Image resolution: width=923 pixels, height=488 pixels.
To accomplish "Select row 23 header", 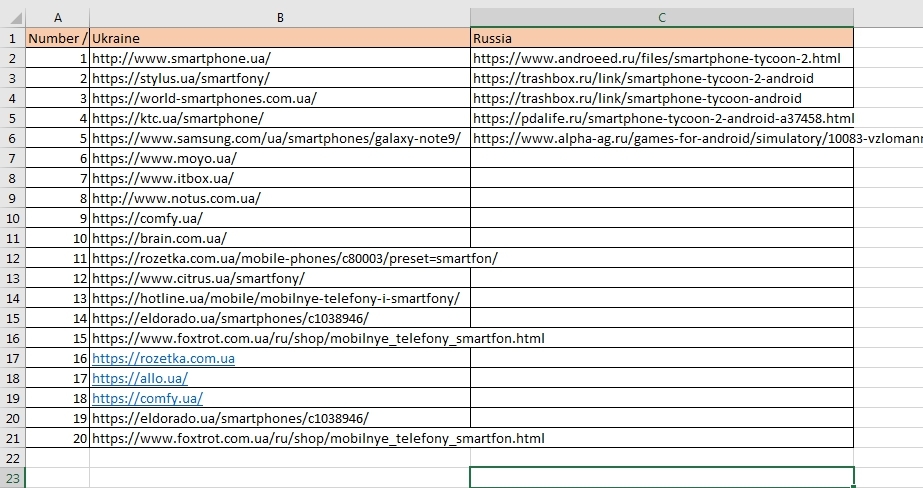I will [x=13, y=478].
